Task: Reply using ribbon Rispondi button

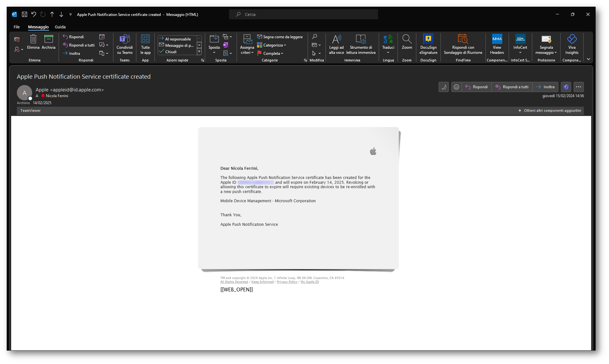Action: point(73,37)
